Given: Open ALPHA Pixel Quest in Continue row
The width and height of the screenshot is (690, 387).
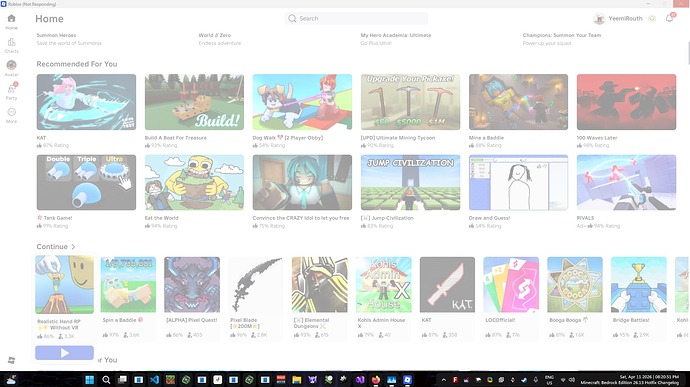Looking at the screenshot, I should tap(192, 285).
